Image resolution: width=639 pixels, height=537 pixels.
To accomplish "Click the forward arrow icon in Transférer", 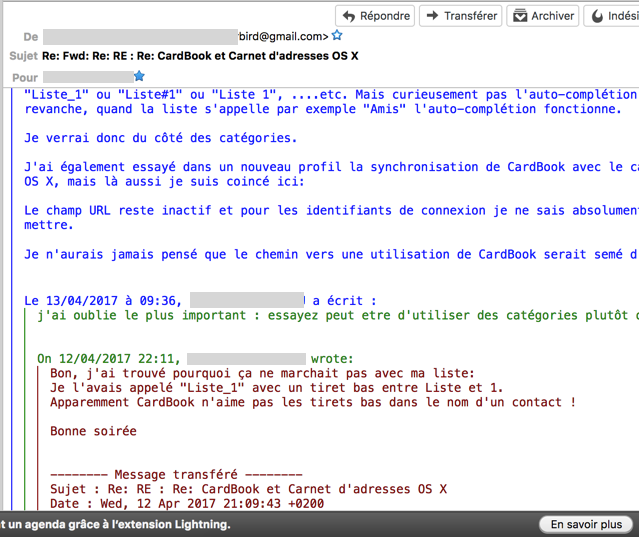I will [432, 15].
